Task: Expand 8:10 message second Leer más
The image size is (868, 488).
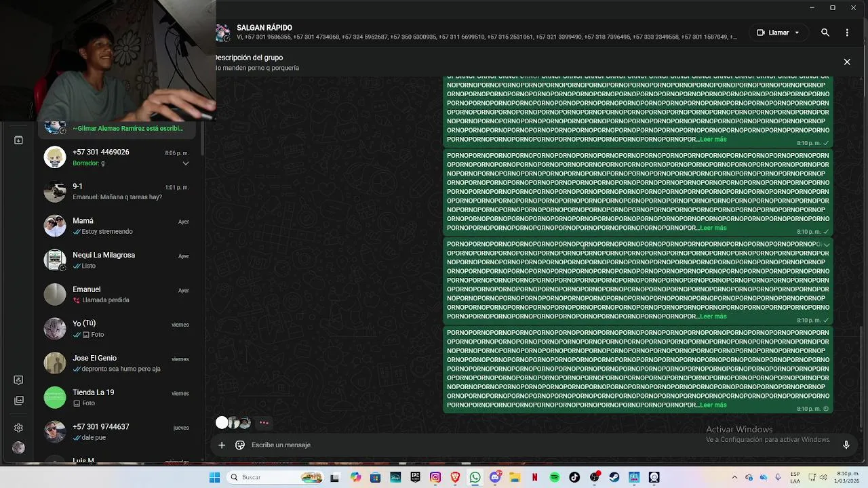Action: pyautogui.click(x=713, y=228)
